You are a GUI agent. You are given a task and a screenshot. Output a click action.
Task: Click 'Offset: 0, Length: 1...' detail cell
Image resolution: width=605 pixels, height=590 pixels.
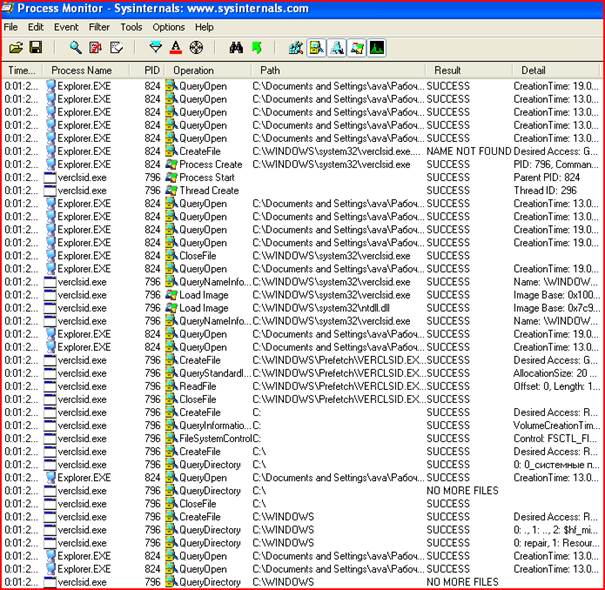tap(556, 386)
